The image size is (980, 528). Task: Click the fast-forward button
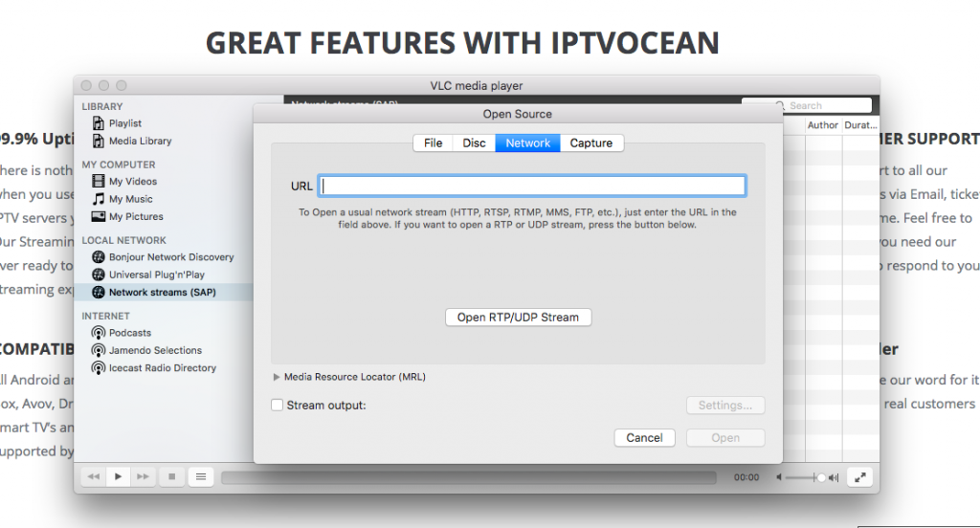(x=143, y=476)
